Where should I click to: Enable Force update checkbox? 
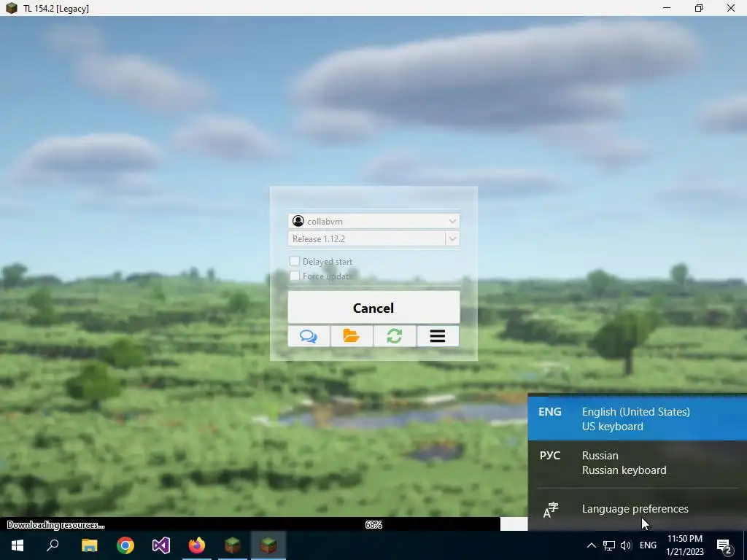295,276
